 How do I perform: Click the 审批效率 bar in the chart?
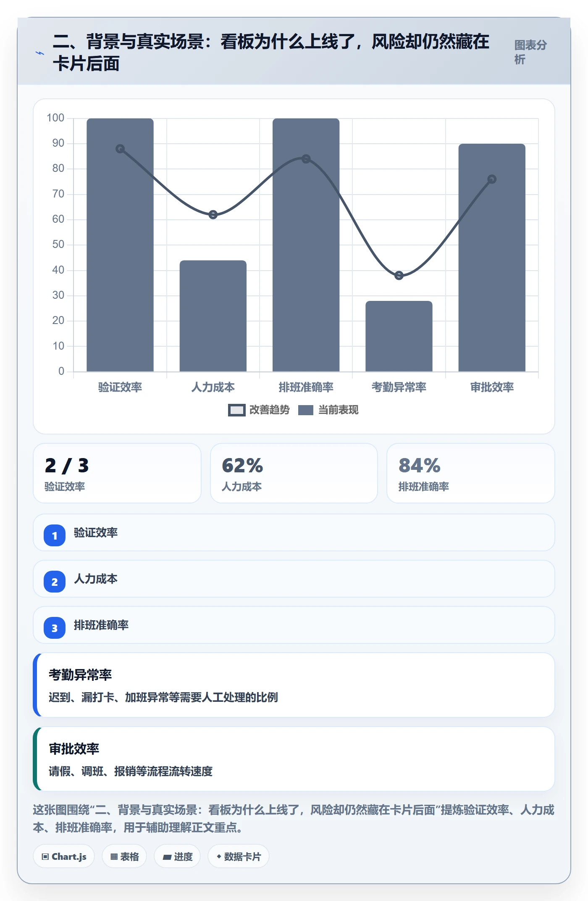pyautogui.click(x=492, y=258)
